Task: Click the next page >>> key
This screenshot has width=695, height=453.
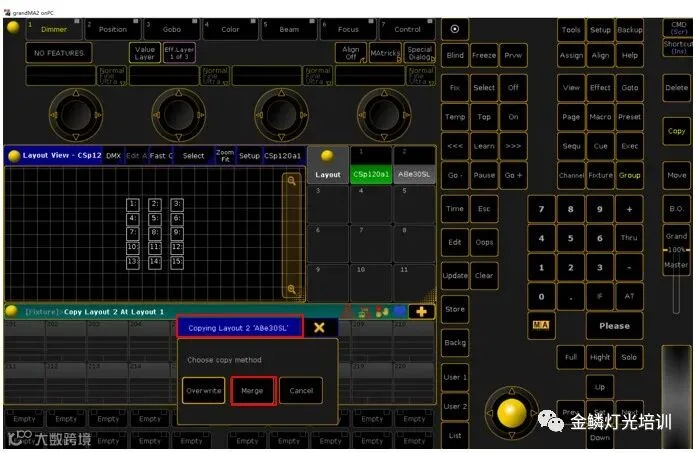Action: (x=513, y=146)
